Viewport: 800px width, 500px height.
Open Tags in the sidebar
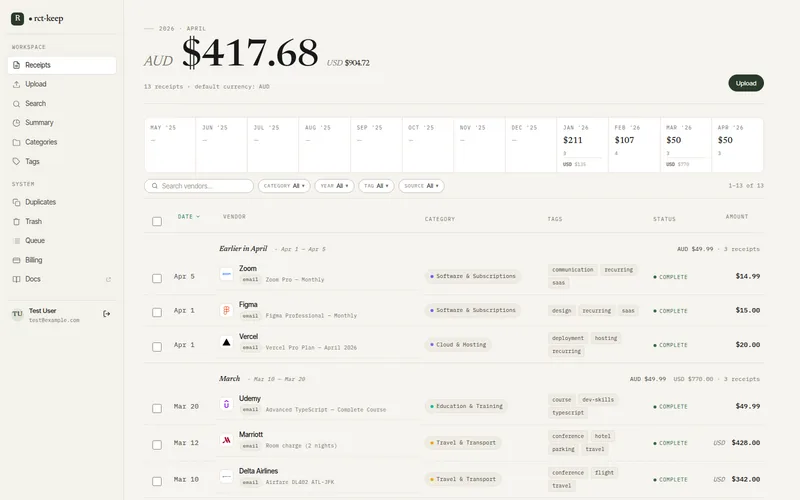click(62, 162)
